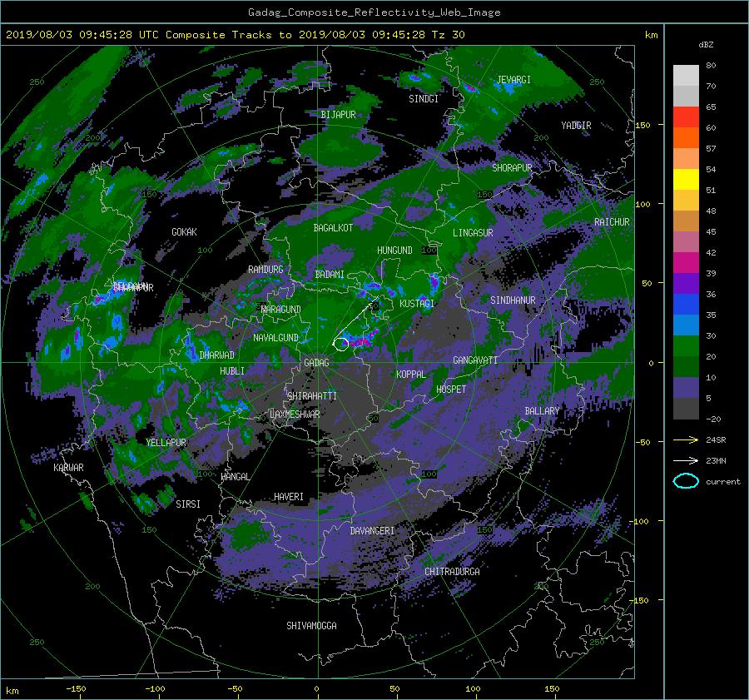Click the RAICHUR city label
Screen dimensions: 749x700
(612, 222)
